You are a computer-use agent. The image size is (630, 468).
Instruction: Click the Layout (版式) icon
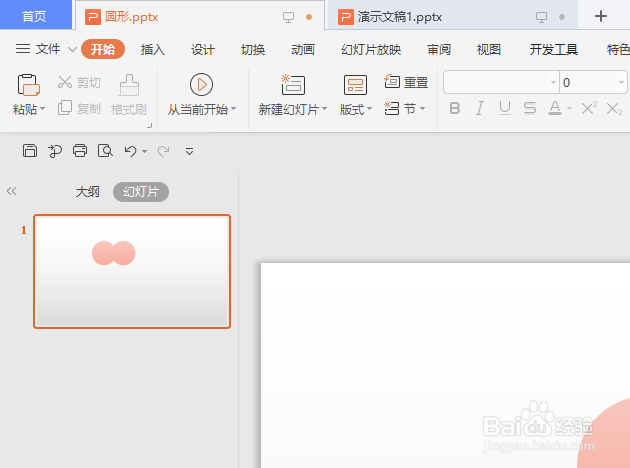355,85
